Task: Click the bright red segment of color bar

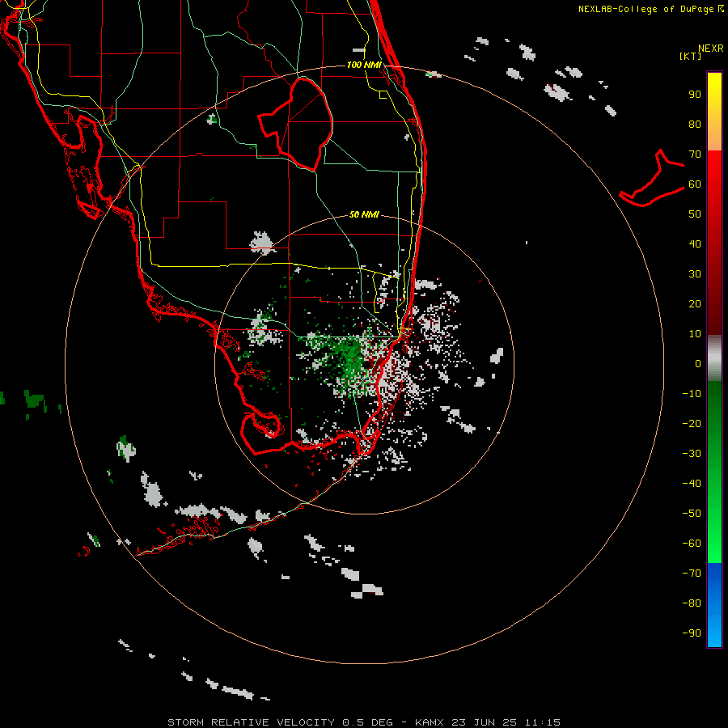Action: pyautogui.click(x=714, y=170)
